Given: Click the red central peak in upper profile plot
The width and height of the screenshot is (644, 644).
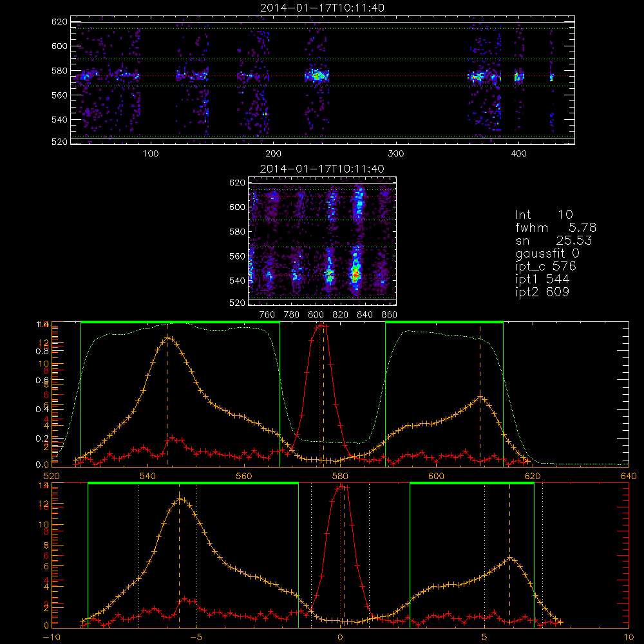Looking at the screenshot, I should [x=321, y=326].
